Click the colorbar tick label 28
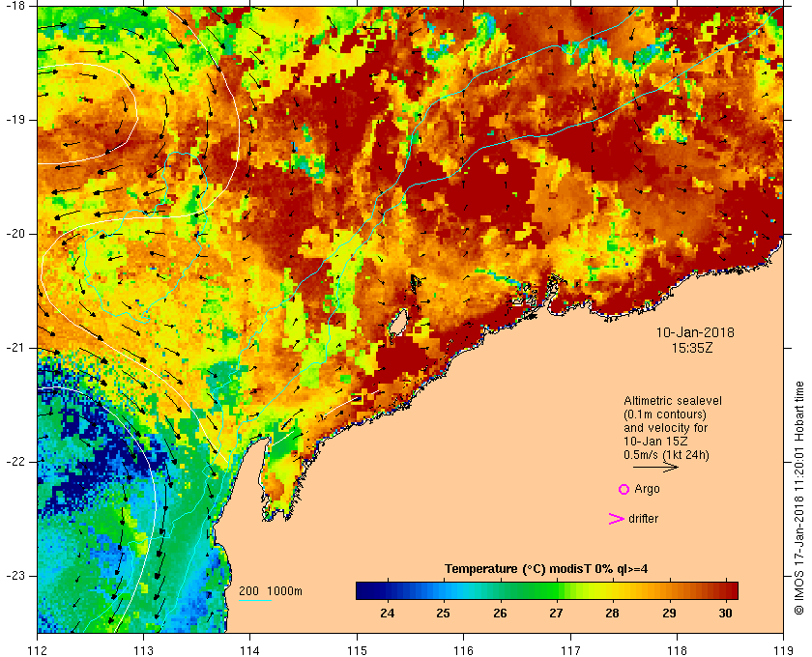 (613, 613)
